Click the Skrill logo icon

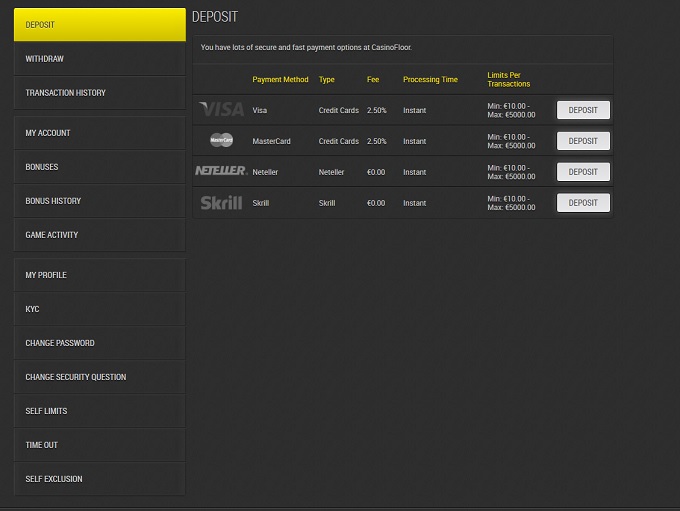click(221, 203)
